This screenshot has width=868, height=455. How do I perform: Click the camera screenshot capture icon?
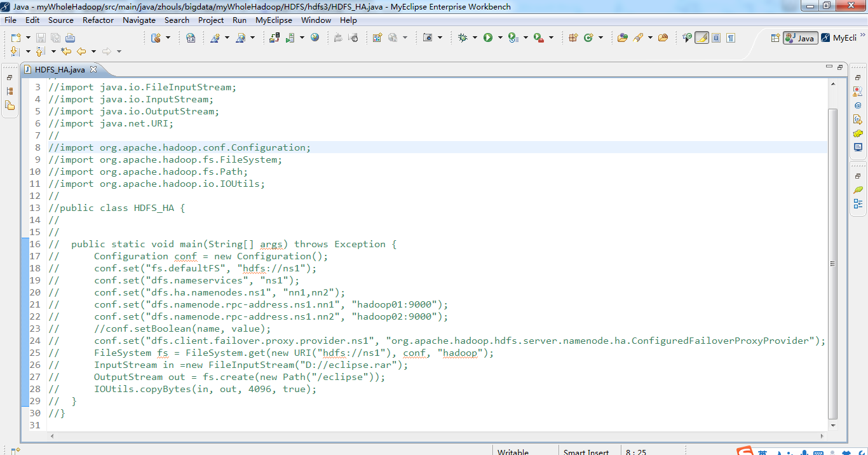(428, 37)
